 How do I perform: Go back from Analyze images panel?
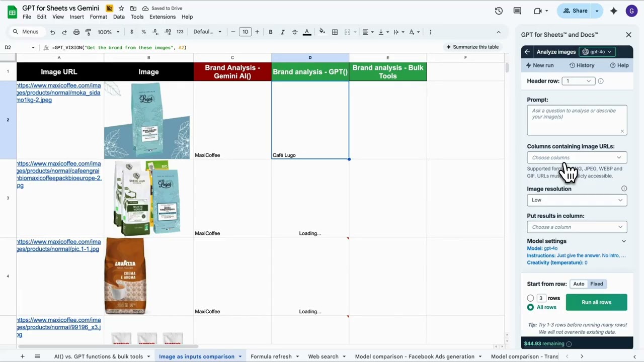pyautogui.click(x=527, y=52)
